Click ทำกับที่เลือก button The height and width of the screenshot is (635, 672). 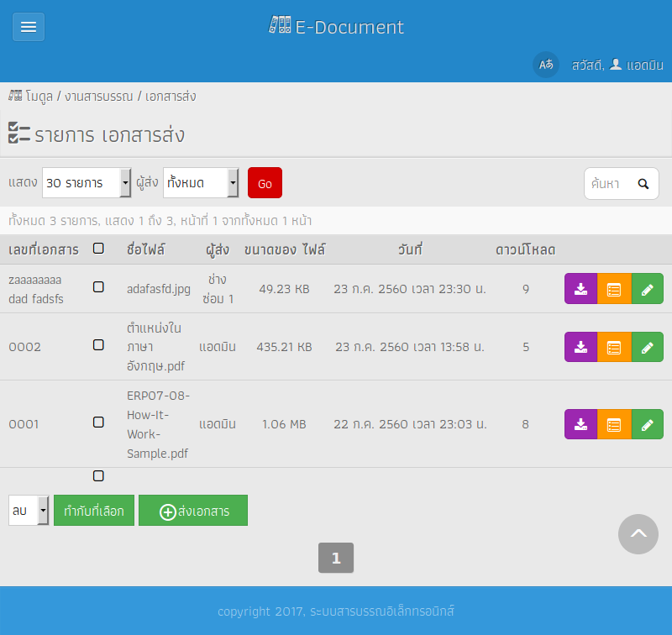[x=94, y=511]
